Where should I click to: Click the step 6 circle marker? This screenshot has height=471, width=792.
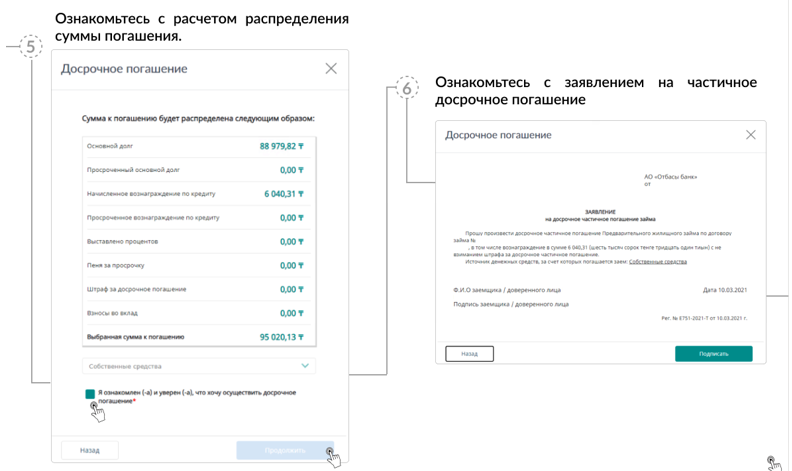[406, 88]
